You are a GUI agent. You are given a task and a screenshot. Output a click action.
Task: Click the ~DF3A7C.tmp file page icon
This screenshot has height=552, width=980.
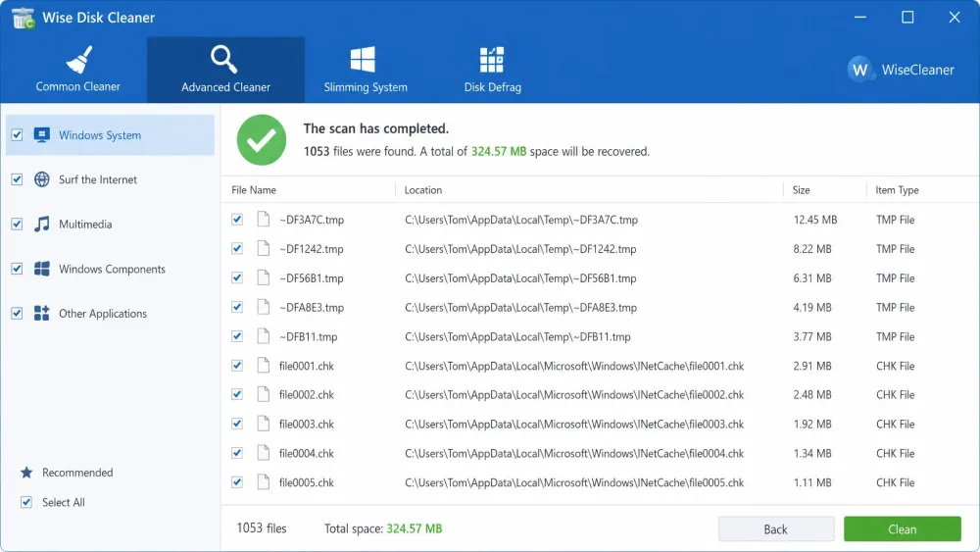coord(263,219)
